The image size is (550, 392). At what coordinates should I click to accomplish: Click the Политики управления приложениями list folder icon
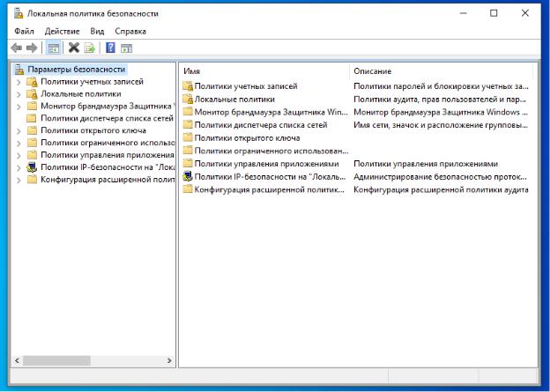coord(188,164)
